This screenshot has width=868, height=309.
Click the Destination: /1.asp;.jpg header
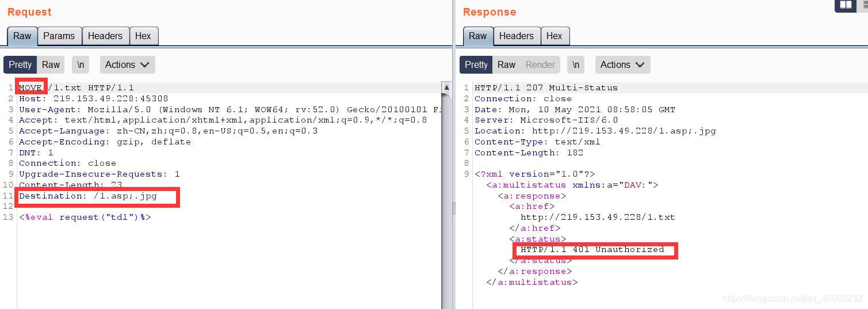(x=88, y=196)
